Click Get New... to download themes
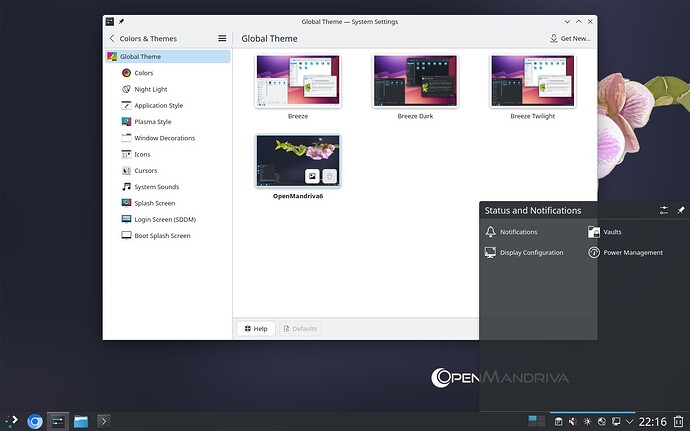Image resolution: width=690 pixels, height=431 pixels. click(x=570, y=39)
